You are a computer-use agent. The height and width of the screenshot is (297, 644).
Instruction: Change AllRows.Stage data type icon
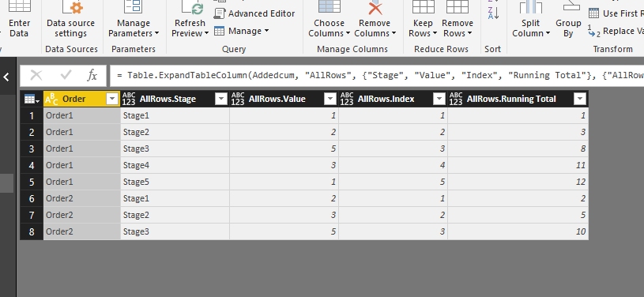point(129,99)
